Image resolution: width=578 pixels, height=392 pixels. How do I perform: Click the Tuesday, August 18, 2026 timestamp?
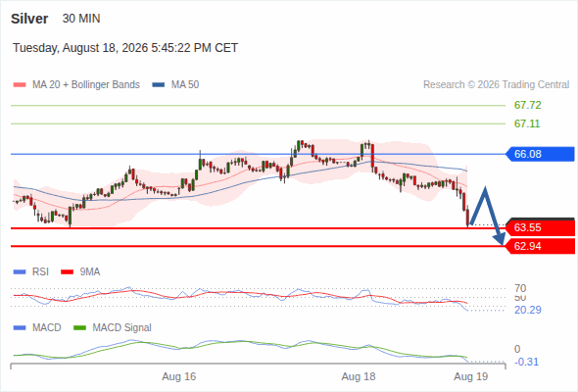125,48
